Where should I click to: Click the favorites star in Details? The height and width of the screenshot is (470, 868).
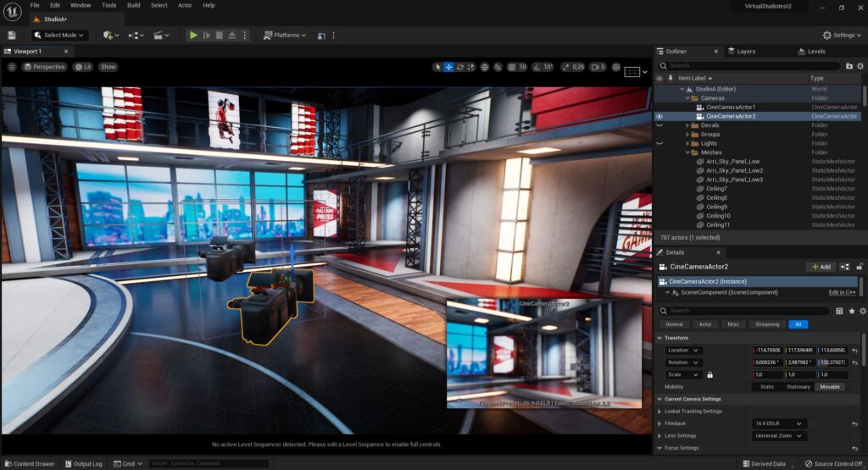(851, 311)
